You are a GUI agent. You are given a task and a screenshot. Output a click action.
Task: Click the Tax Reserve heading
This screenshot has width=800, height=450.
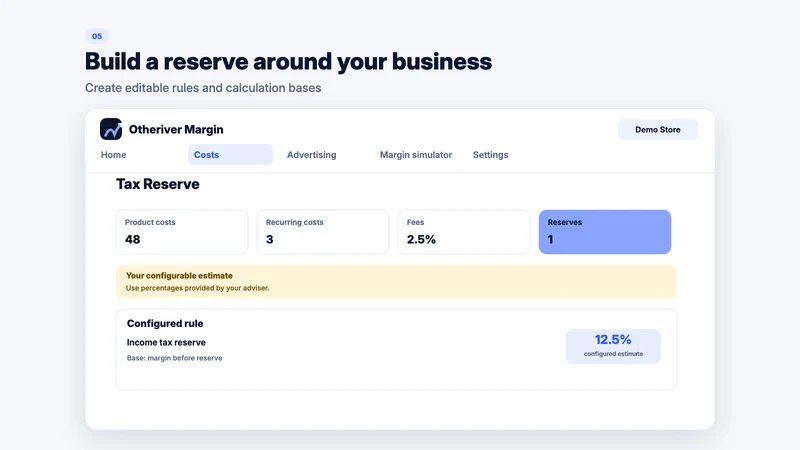click(x=158, y=184)
